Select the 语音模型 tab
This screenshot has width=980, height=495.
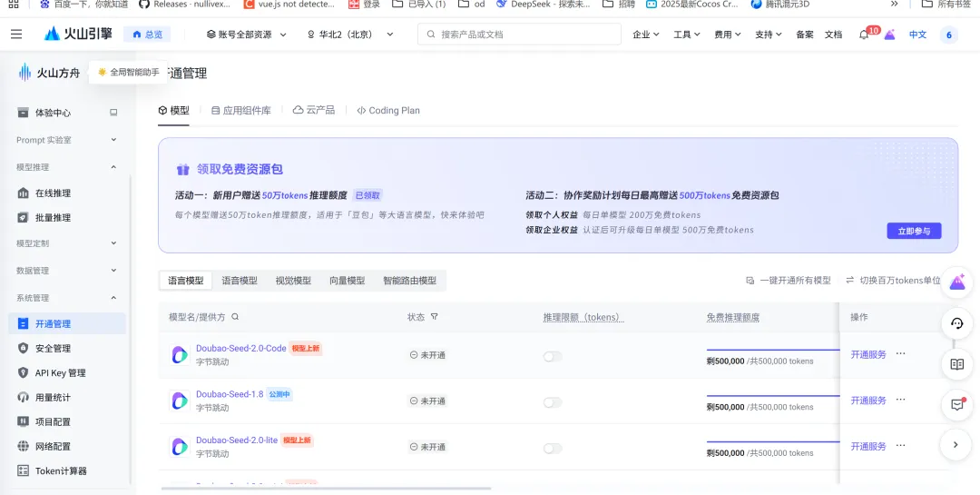coord(240,281)
